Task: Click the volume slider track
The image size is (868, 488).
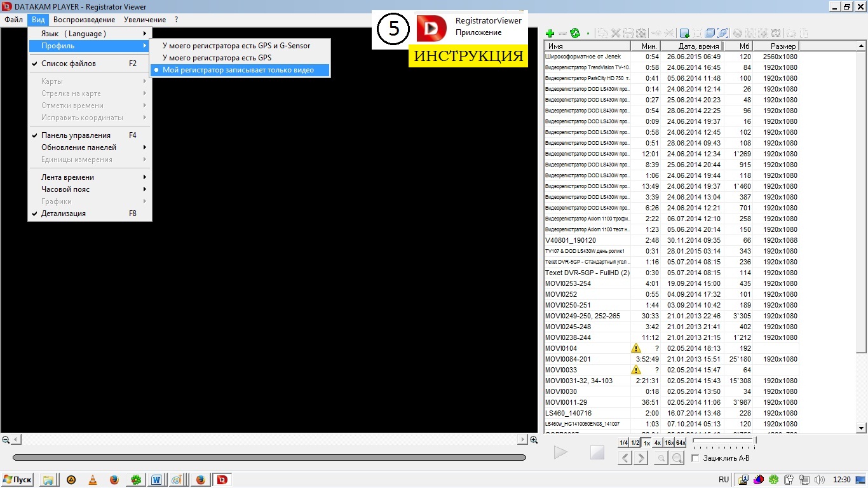Action: (x=723, y=440)
